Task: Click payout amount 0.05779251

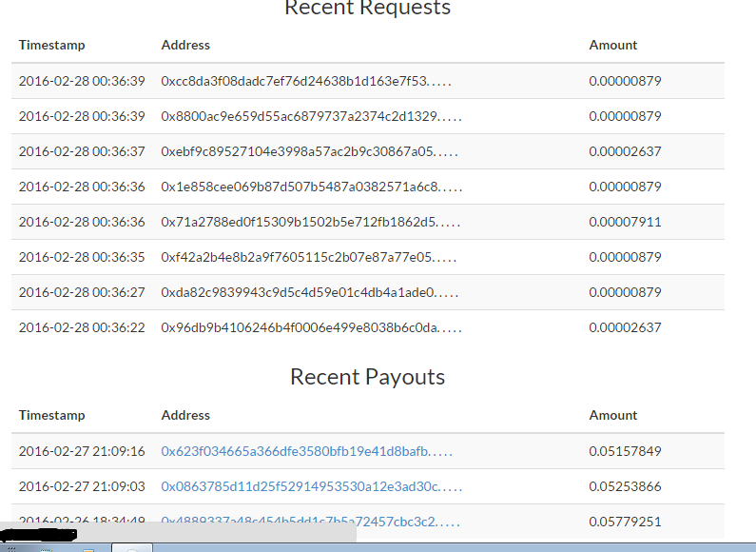Action: coord(625,522)
